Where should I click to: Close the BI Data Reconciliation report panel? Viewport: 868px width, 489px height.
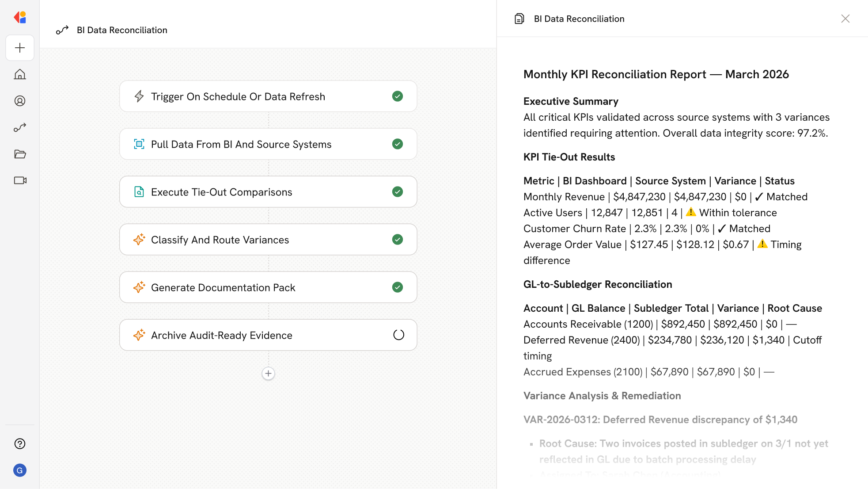tap(845, 19)
